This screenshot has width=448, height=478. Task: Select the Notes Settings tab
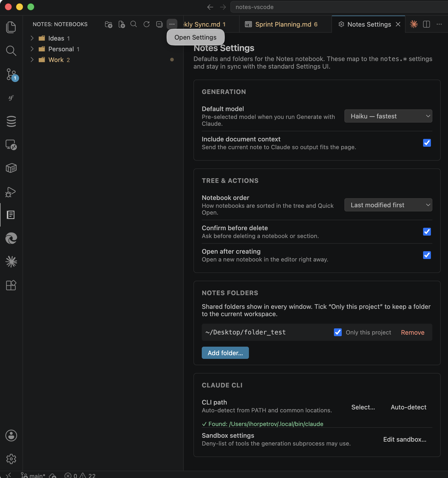pos(369,24)
